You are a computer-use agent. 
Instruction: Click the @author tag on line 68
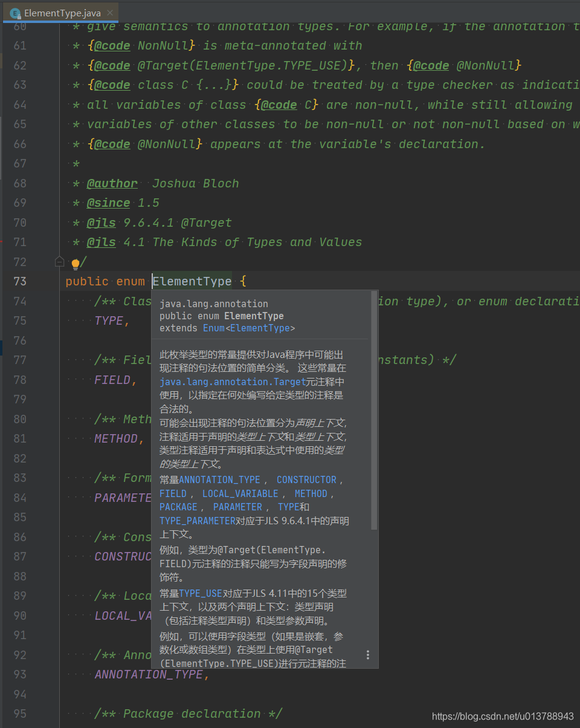tap(112, 183)
